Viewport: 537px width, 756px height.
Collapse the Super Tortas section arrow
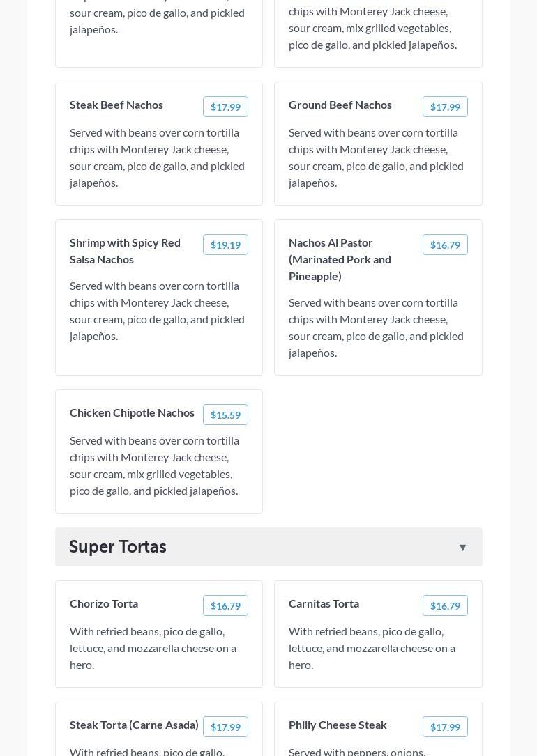[x=462, y=548]
